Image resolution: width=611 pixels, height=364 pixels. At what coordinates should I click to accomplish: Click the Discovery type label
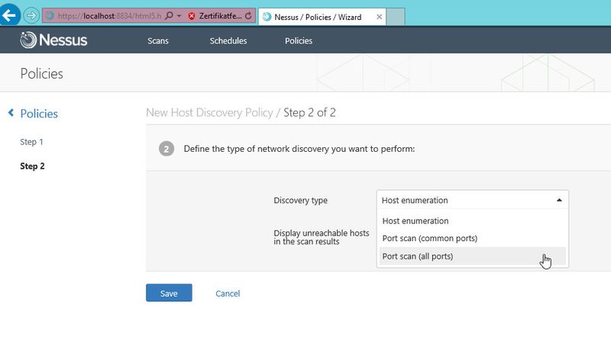point(300,201)
